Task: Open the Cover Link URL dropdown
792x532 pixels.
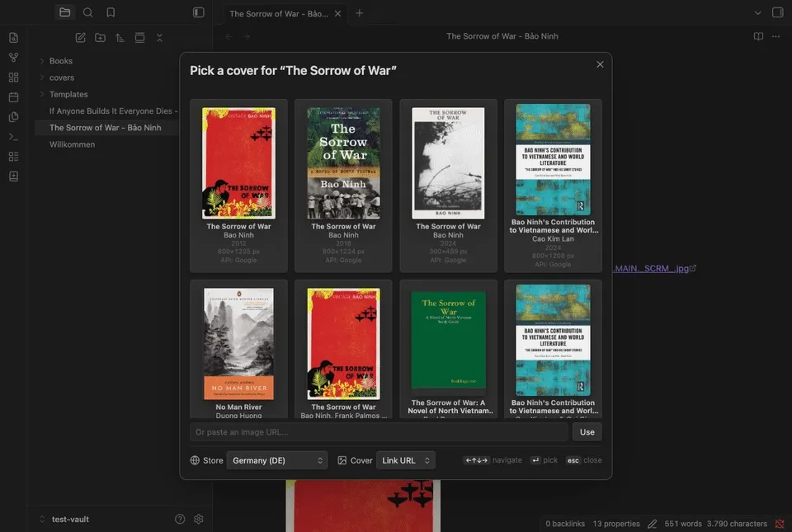Action: point(406,460)
